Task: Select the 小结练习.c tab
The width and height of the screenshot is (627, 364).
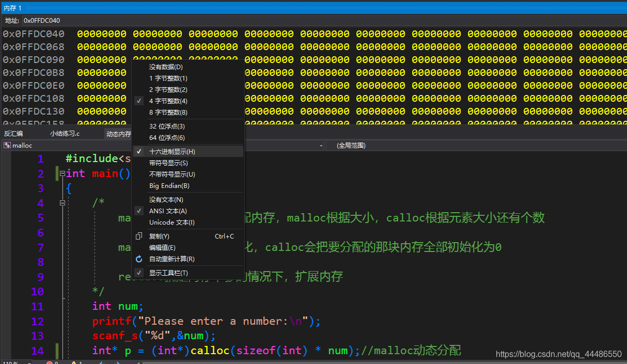Action: pyautogui.click(x=64, y=133)
